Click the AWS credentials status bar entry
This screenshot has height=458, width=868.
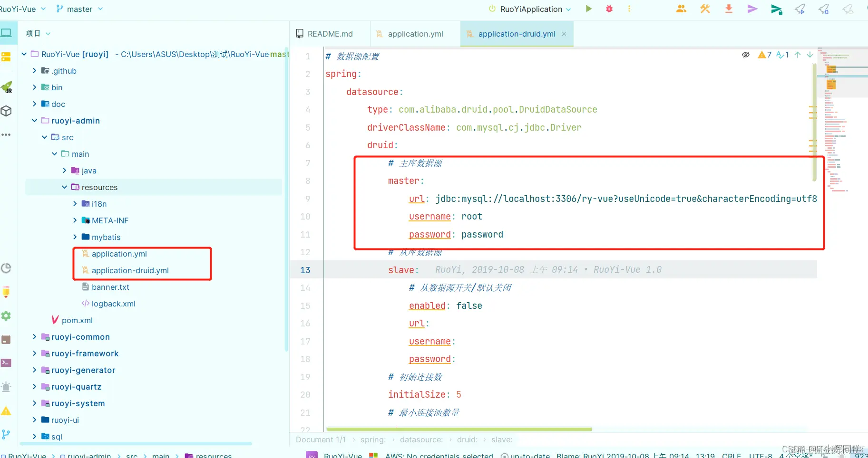click(439, 455)
